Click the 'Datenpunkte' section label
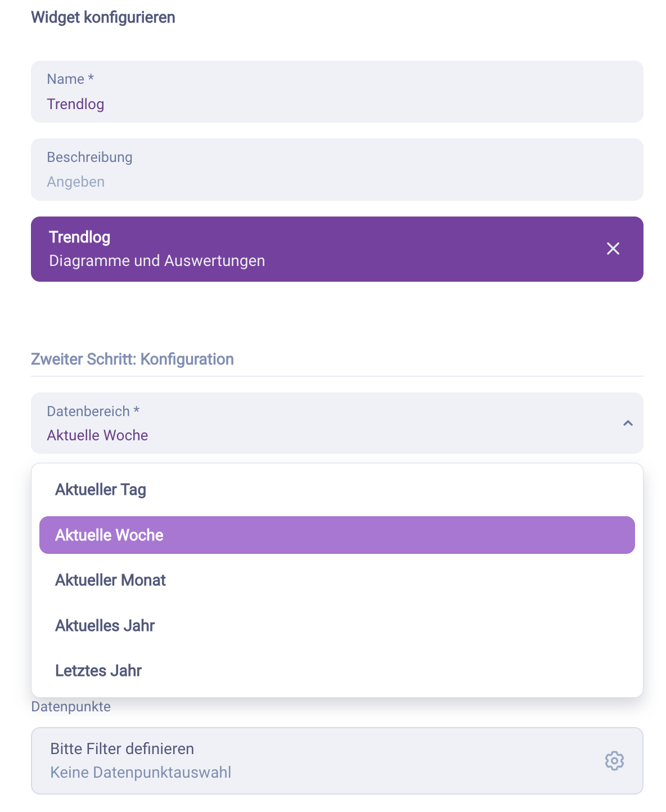 tap(71, 707)
